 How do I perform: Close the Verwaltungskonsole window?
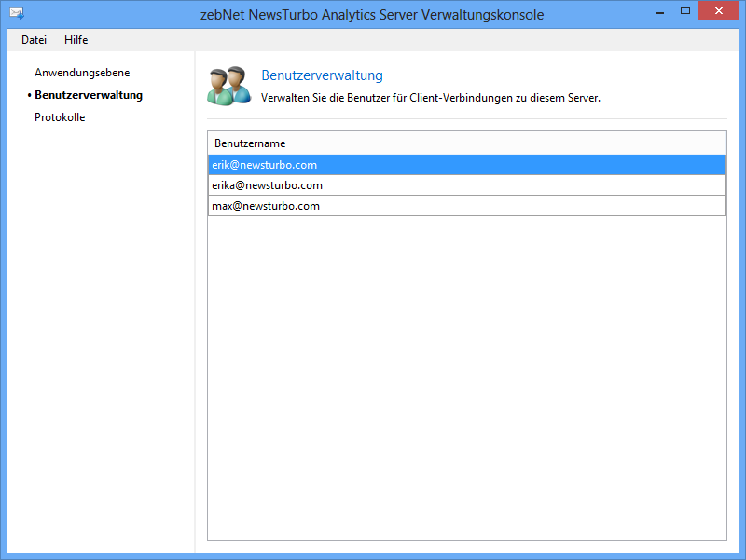tap(721, 11)
